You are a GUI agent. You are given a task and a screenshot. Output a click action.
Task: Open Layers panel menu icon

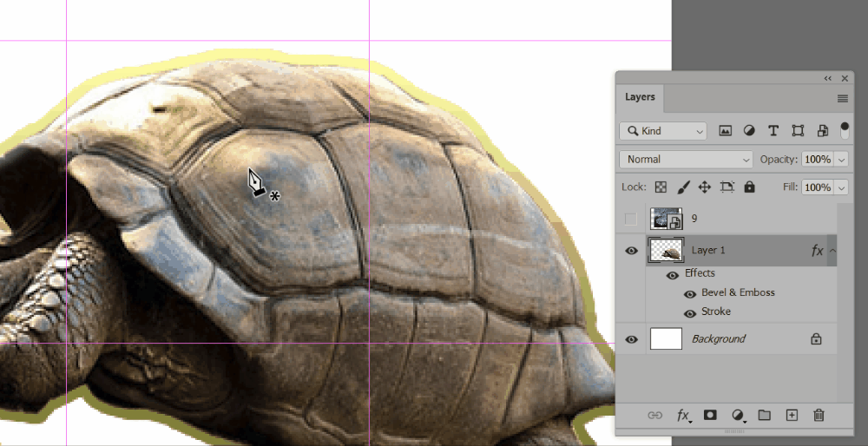pos(843,99)
